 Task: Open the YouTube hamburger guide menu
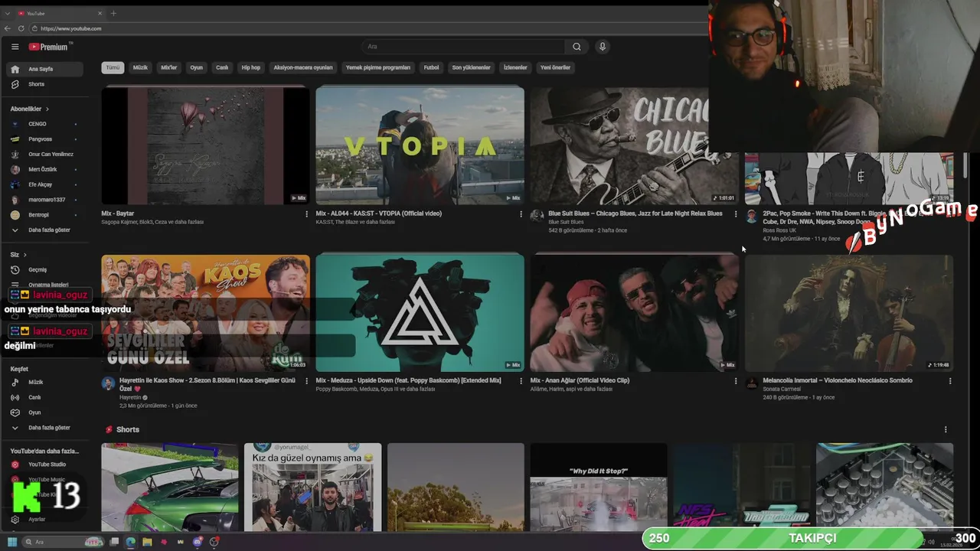[15, 47]
